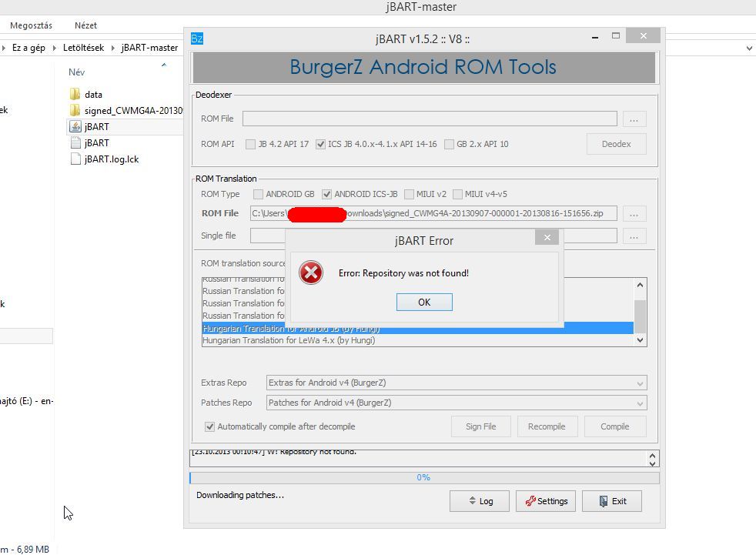This screenshot has height=555, width=756.
Task: Click the Név column sort arrow
Action: (164, 65)
